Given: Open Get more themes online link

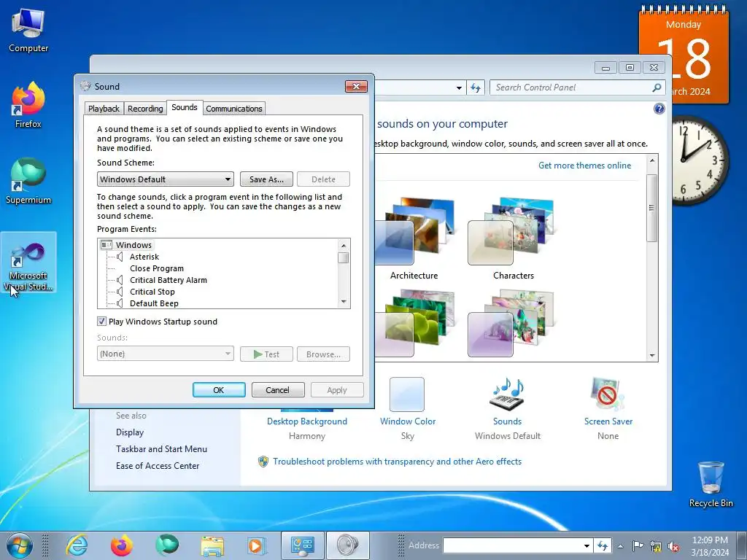Looking at the screenshot, I should (x=584, y=166).
